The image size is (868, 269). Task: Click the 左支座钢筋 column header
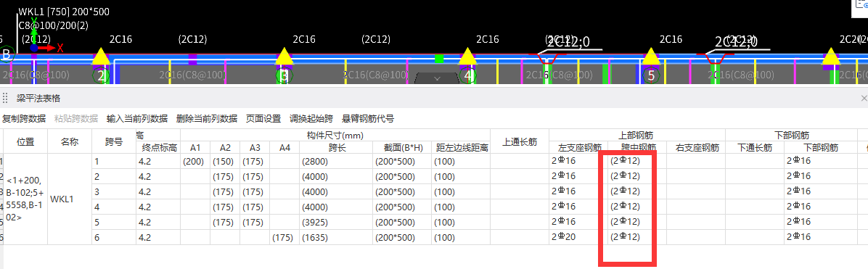[x=578, y=148]
